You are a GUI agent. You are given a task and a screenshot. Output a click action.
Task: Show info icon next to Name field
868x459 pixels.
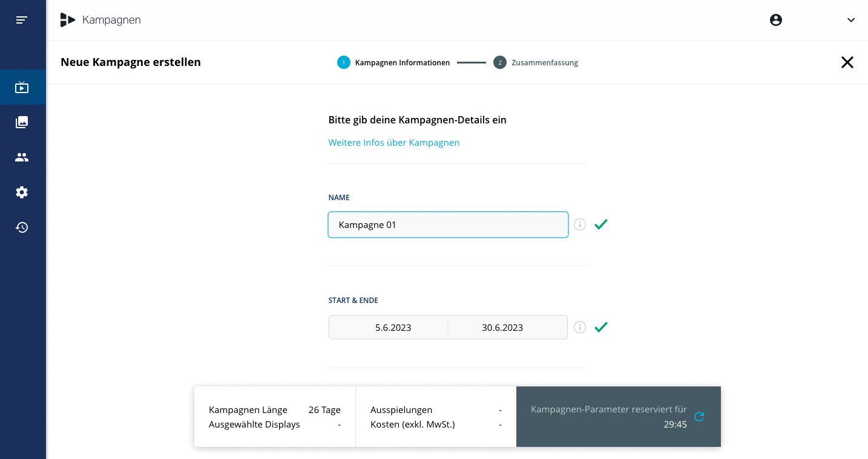click(580, 224)
